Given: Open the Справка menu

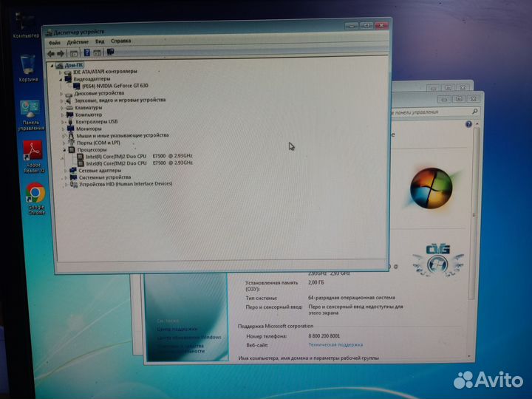Looking at the screenshot, I should [x=120, y=41].
